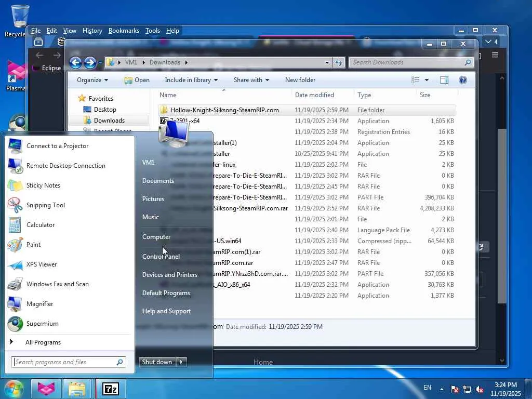Refresh the Downloads address bar
This screenshot has width=532, height=399.
(x=339, y=62)
